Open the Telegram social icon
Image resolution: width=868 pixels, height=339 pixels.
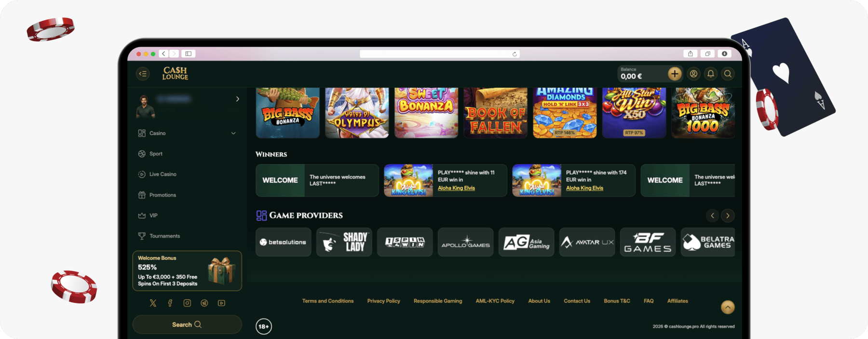(204, 303)
